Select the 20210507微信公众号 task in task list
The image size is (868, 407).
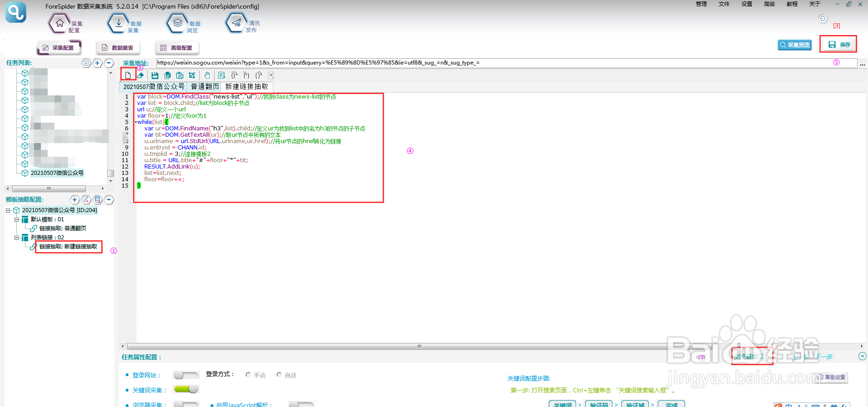pyautogui.click(x=57, y=173)
